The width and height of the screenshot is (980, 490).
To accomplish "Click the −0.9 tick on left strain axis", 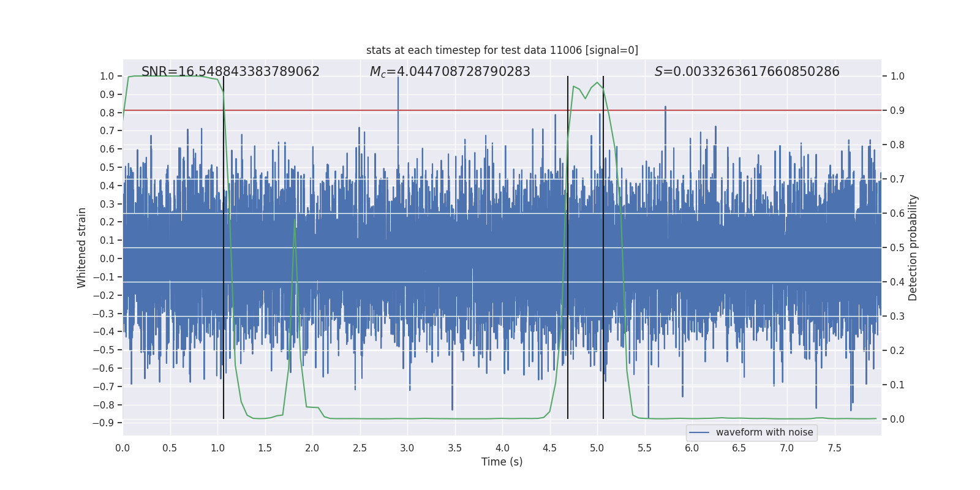I will pyautogui.click(x=104, y=423).
